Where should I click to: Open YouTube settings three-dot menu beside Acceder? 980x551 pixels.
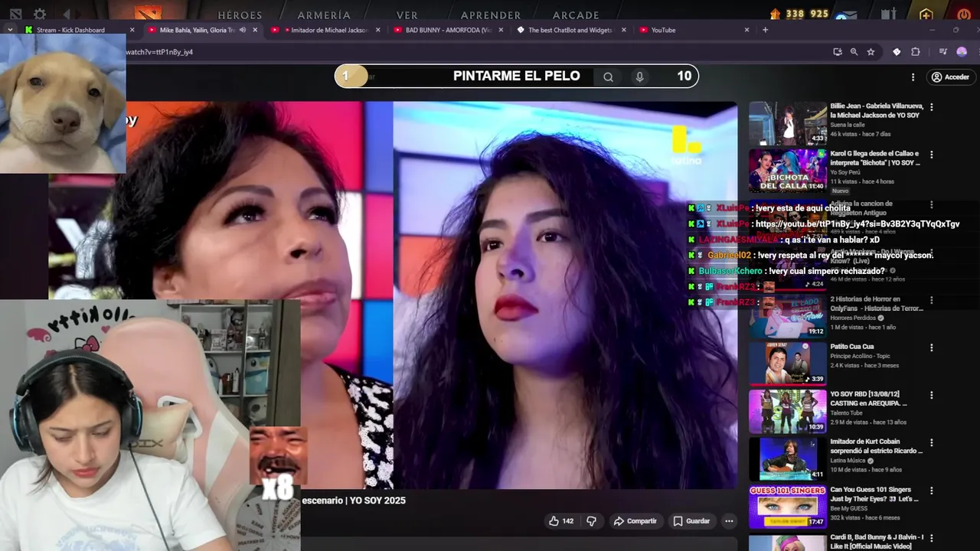[913, 77]
